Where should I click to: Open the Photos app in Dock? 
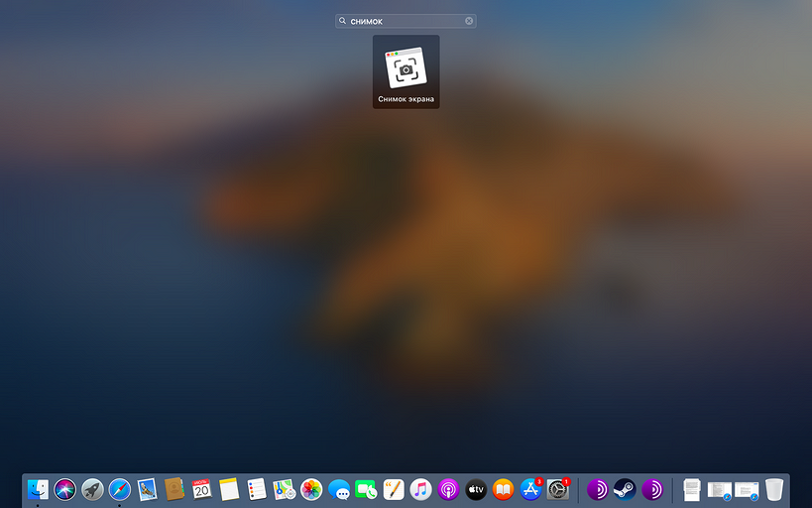[x=312, y=489]
